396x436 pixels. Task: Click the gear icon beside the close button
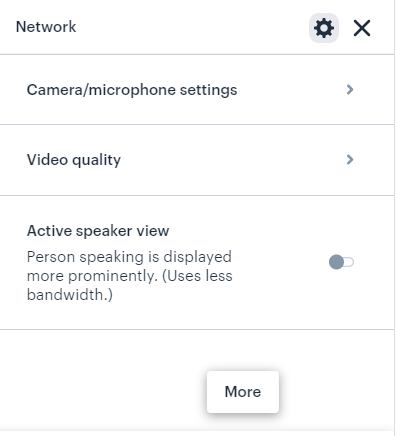point(324,28)
